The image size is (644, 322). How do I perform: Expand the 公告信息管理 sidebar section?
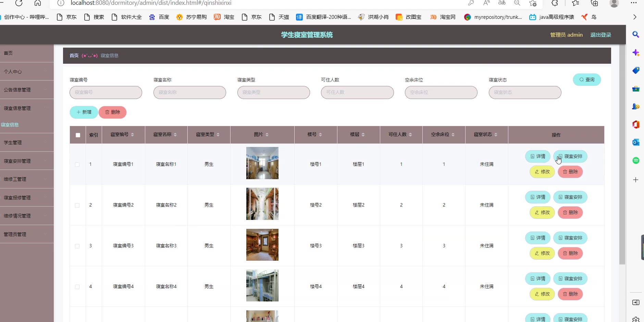pos(27,90)
